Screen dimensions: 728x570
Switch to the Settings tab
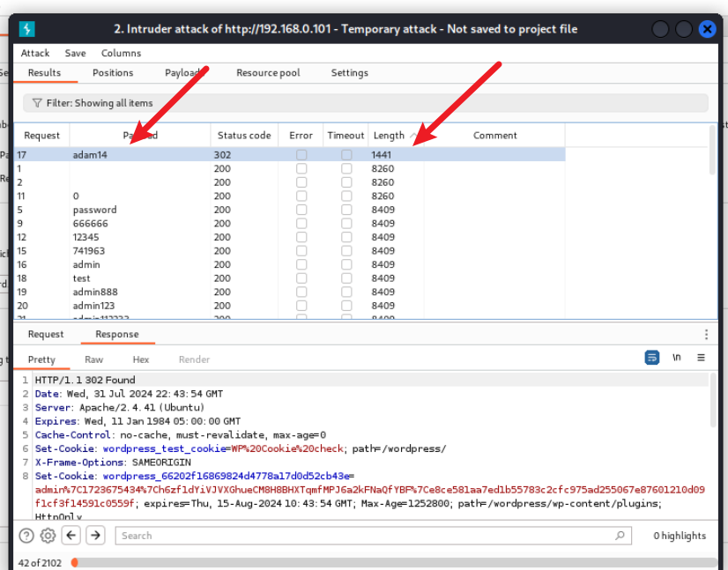pos(350,73)
